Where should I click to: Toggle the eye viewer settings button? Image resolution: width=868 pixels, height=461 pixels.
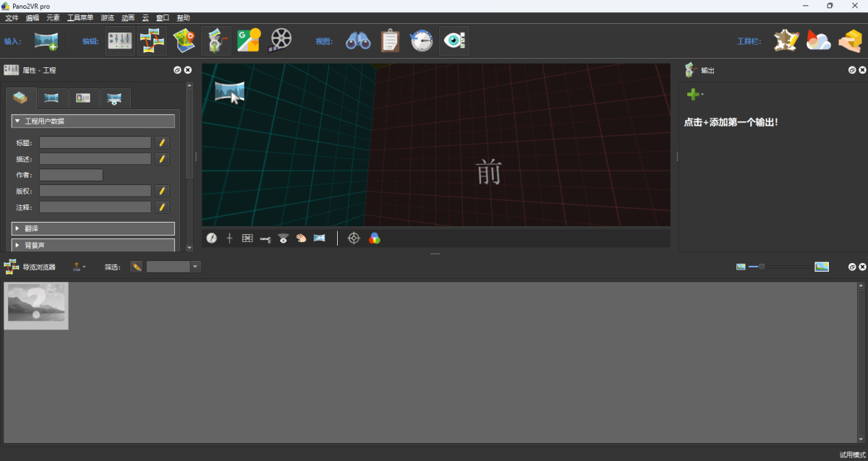454,41
